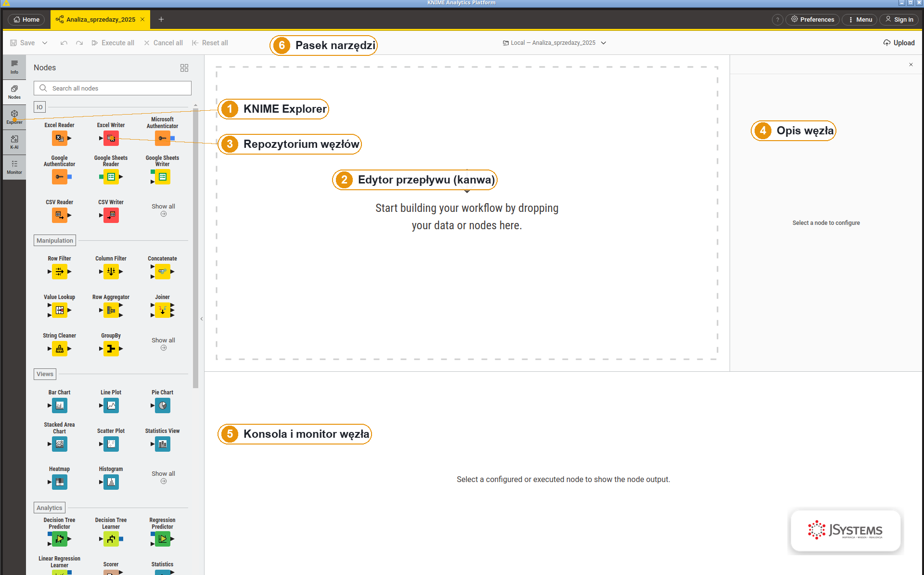Click the IO category label
The image size is (924, 575).
click(x=39, y=107)
